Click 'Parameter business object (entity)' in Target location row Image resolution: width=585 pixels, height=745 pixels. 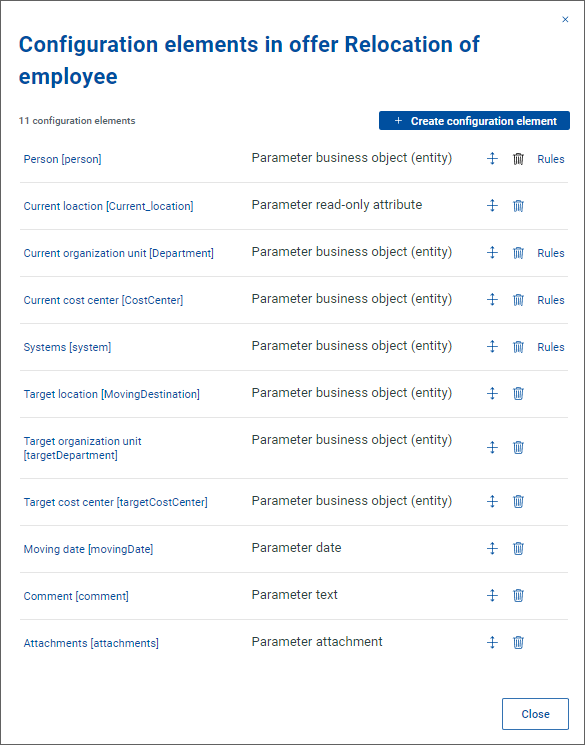click(x=352, y=393)
